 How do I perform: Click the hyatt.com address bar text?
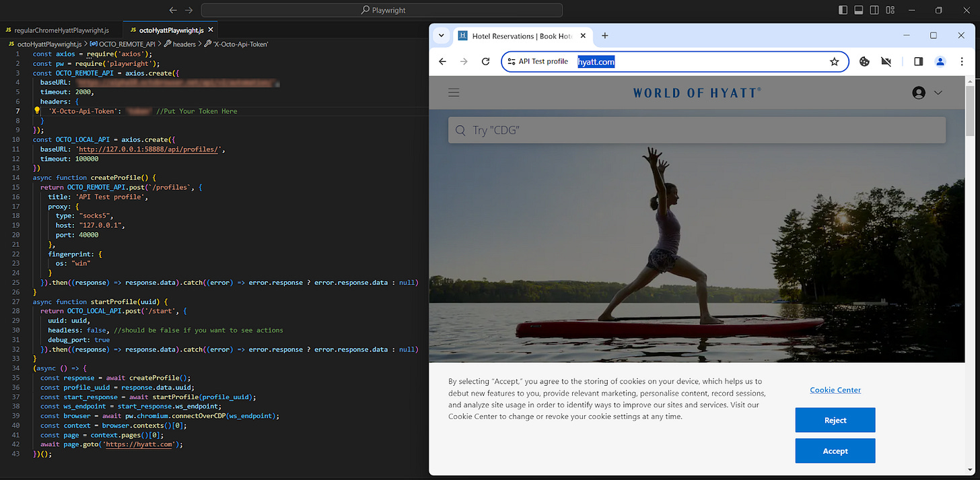pos(596,62)
